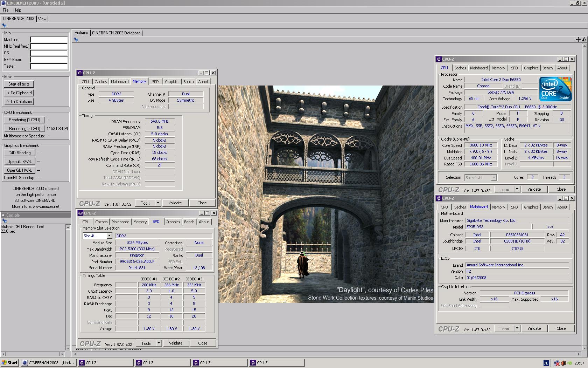Select Caches tab in Memory CPU-Z window
The image size is (588, 368).
click(100, 82)
